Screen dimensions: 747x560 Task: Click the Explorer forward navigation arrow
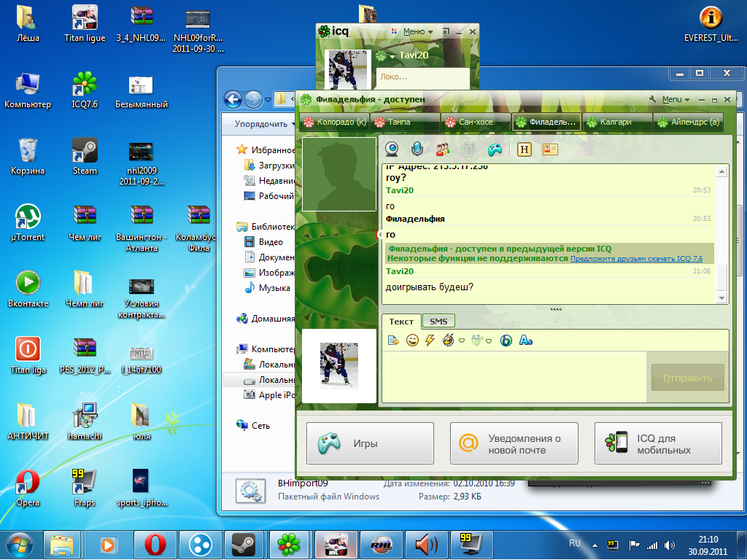tap(253, 99)
